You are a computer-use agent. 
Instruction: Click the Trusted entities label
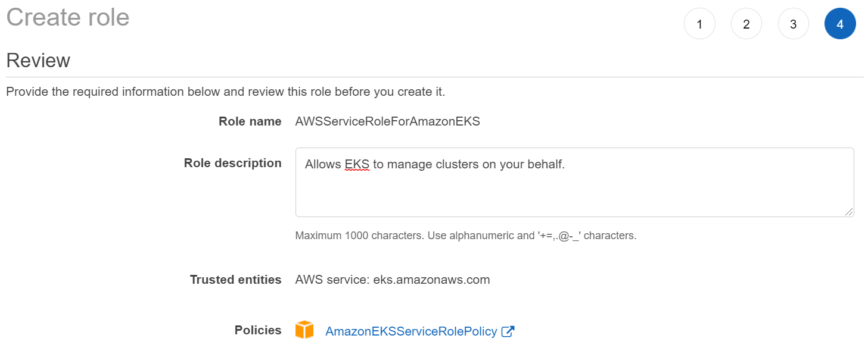pyautogui.click(x=235, y=280)
